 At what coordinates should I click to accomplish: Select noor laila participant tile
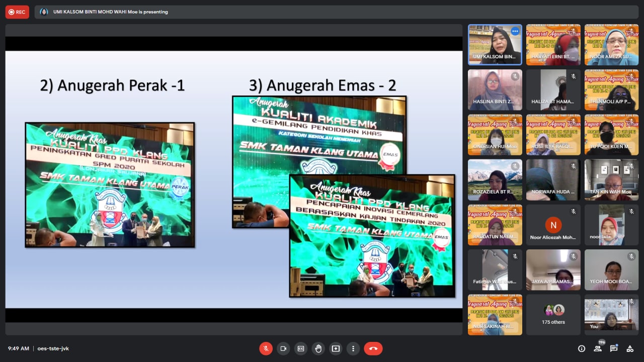point(612,225)
